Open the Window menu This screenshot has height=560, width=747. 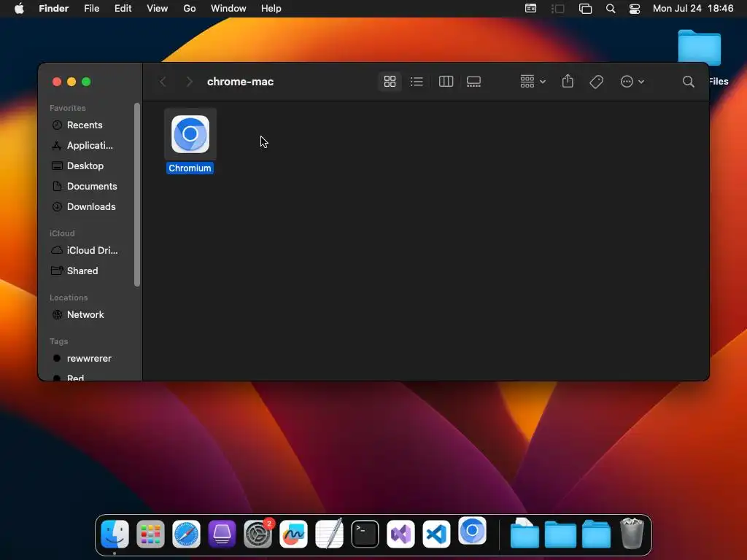click(x=228, y=8)
